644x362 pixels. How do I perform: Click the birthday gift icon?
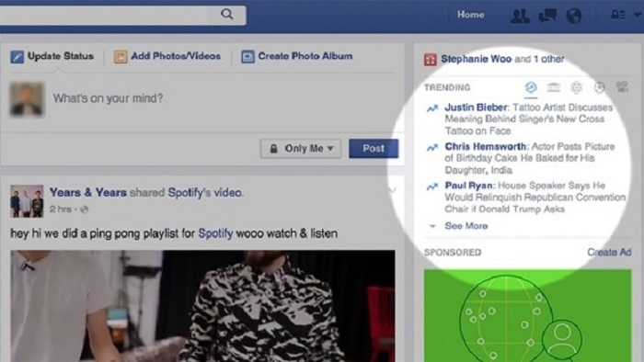(x=430, y=60)
